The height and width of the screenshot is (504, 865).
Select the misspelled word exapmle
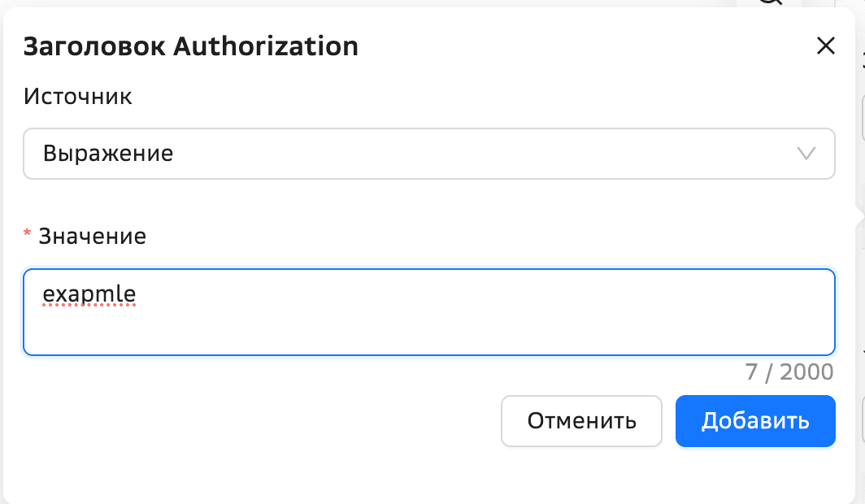click(x=88, y=294)
